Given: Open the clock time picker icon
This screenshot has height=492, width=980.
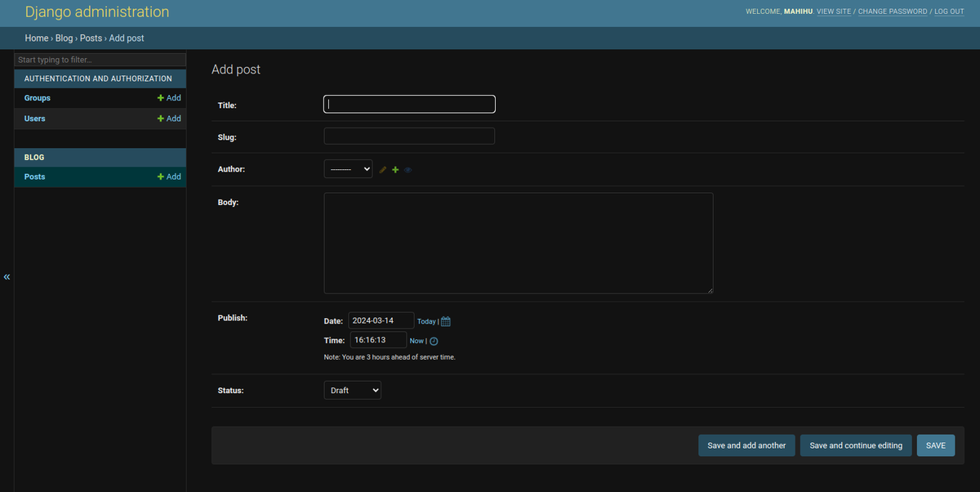Looking at the screenshot, I should [x=434, y=341].
